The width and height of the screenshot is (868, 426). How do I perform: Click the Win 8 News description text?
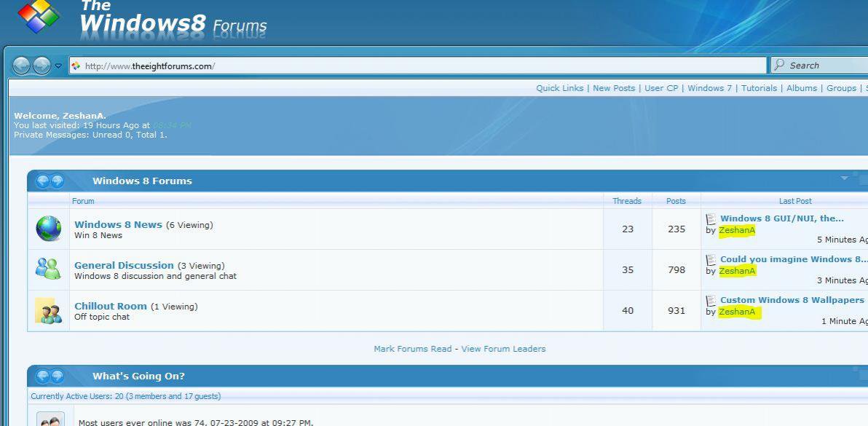coord(98,236)
